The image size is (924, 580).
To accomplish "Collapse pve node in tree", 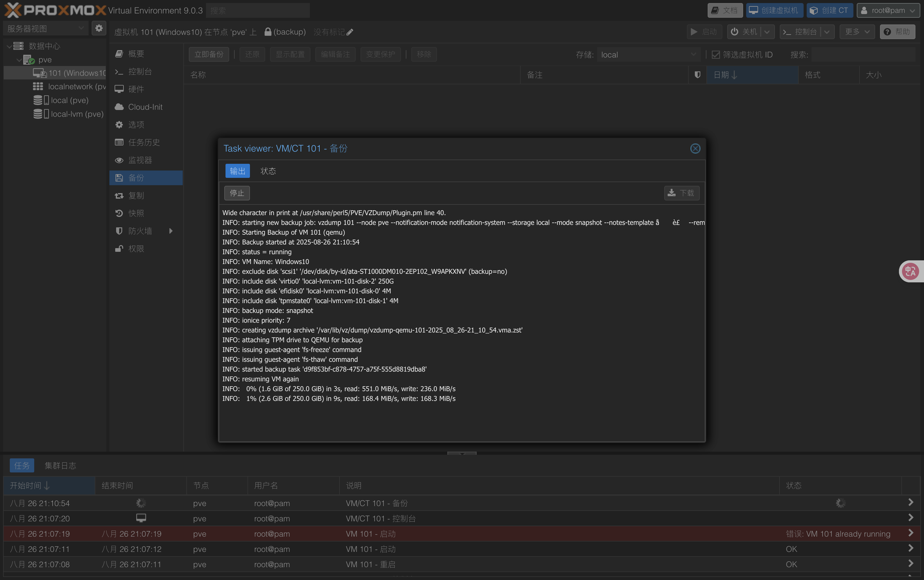I will click(x=19, y=60).
